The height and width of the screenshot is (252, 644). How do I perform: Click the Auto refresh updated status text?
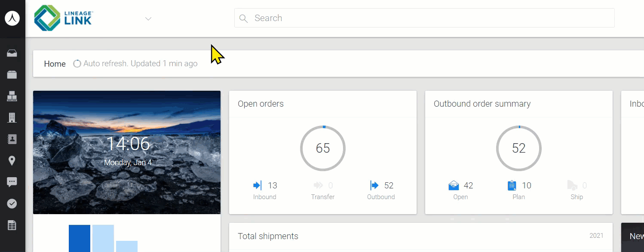[x=141, y=64]
